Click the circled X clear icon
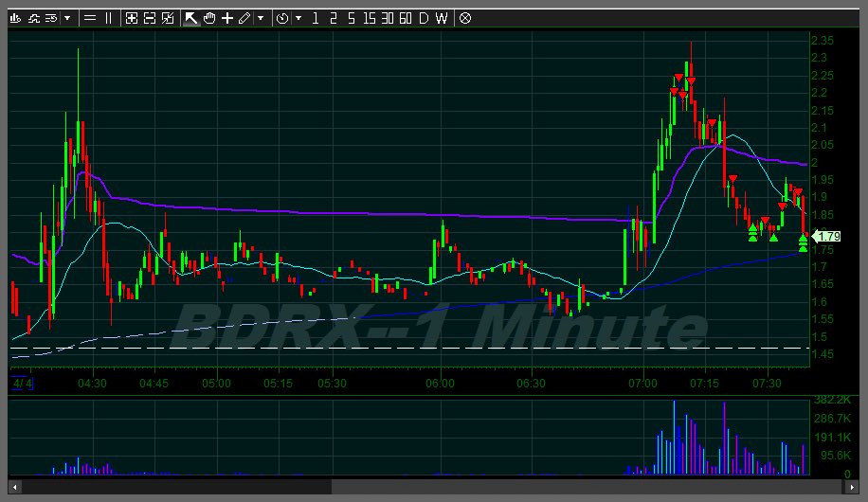The image size is (868, 502). point(465,18)
